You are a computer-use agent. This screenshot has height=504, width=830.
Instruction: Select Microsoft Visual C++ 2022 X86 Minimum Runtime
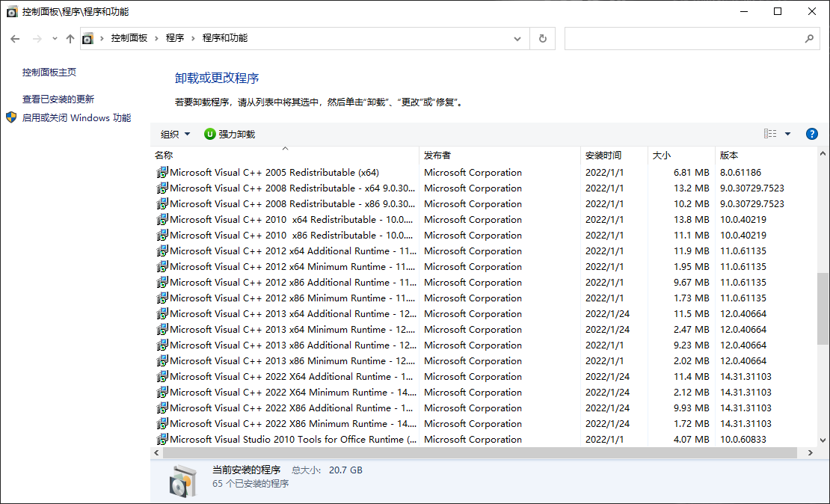point(293,423)
